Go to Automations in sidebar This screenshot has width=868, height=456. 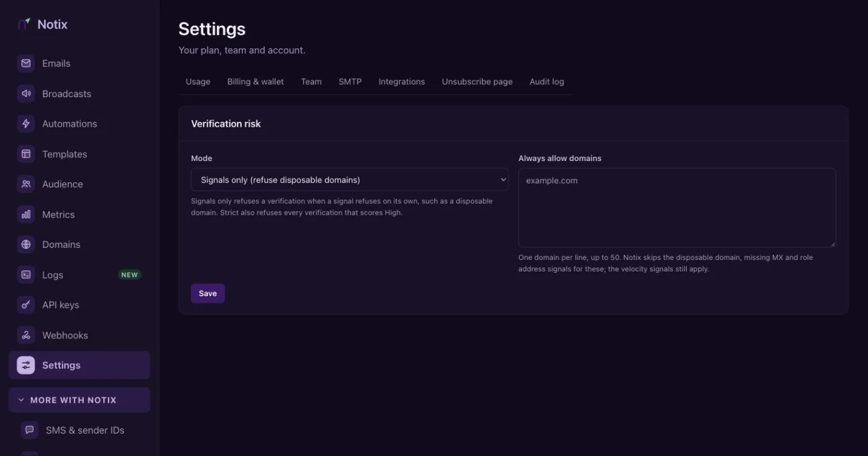[x=79, y=124]
